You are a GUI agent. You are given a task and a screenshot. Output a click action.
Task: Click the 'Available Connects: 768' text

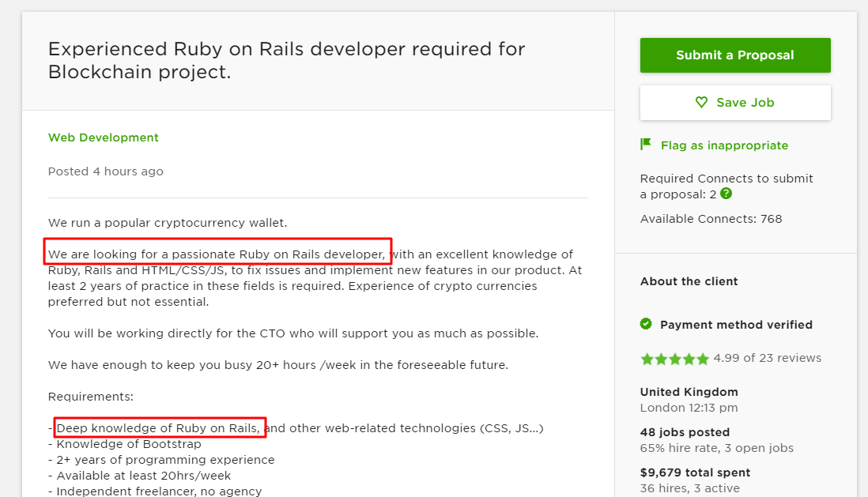coord(711,219)
